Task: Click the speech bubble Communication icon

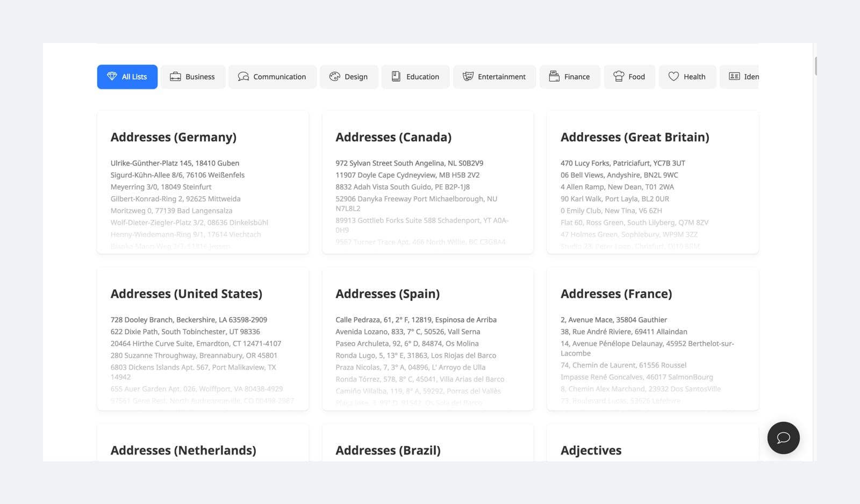Action: tap(243, 76)
